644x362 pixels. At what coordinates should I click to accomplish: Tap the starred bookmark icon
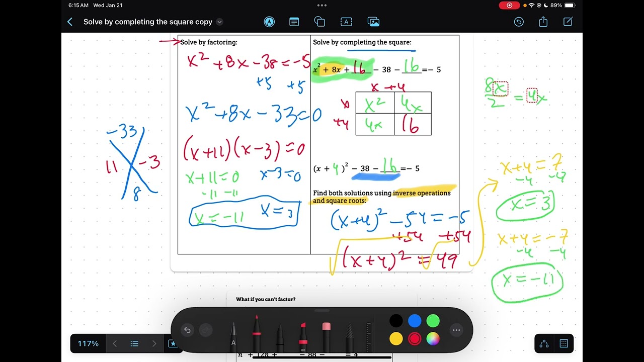click(173, 343)
